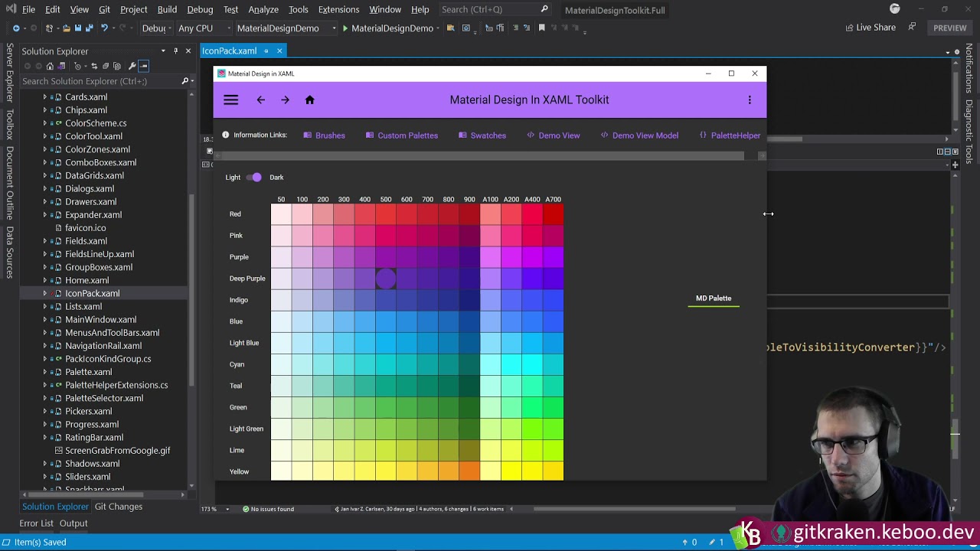Expand the Palette.xaml tree node
The width and height of the screenshot is (980, 551).
point(45,372)
